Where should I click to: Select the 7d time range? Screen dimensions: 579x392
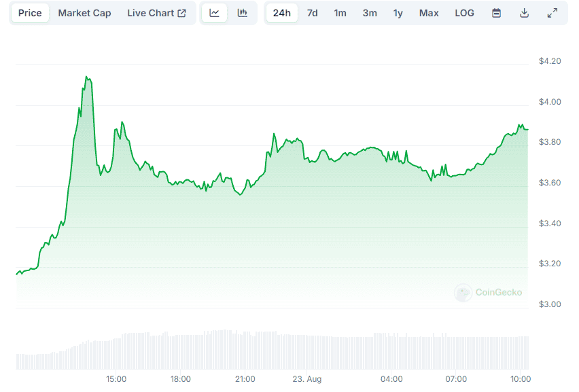click(x=312, y=13)
